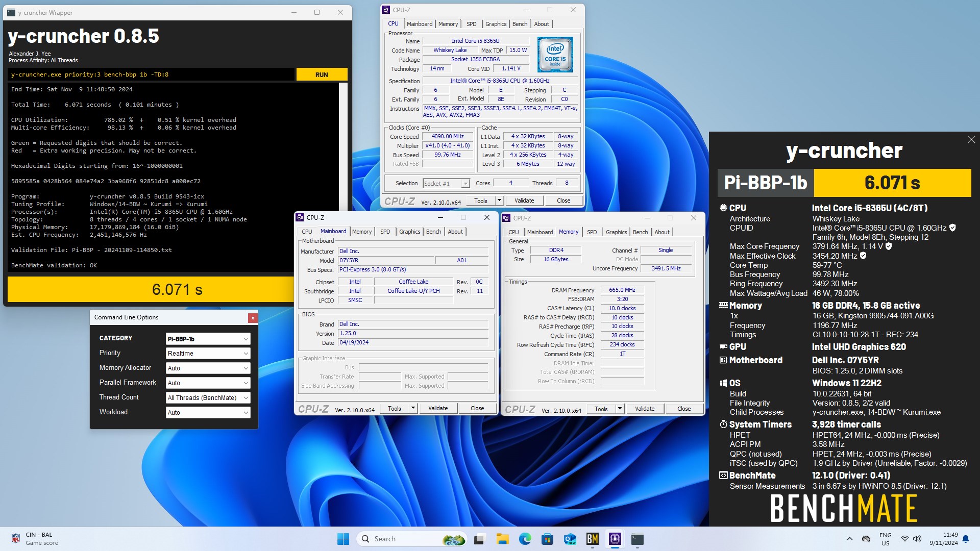Open the network Wi-Fi tray icon
Screen dimensions: 980x551
click(904, 539)
